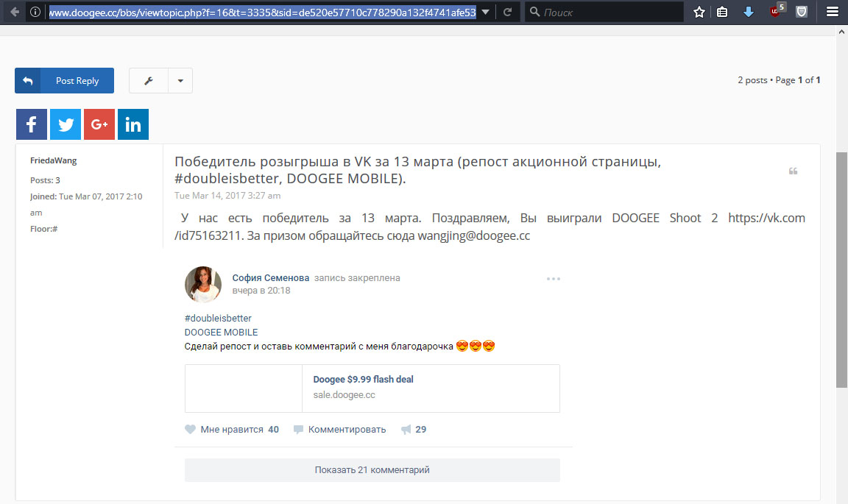Like the VK post with the heart icon
Viewport: 848px width, 504px height.
click(x=191, y=430)
